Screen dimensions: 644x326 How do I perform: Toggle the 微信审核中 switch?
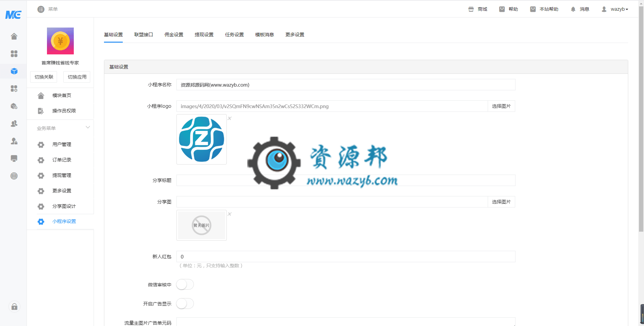click(x=185, y=285)
